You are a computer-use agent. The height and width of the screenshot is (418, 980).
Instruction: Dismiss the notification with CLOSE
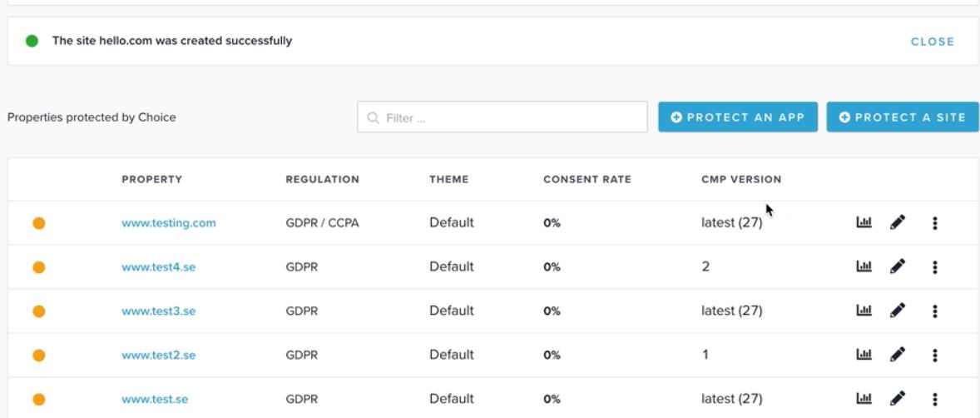tap(932, 42)
